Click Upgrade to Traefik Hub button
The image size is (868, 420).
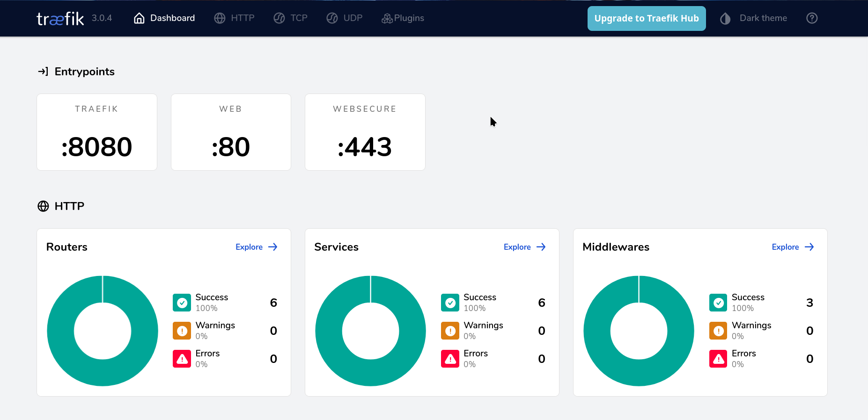(x=646, y=18)
